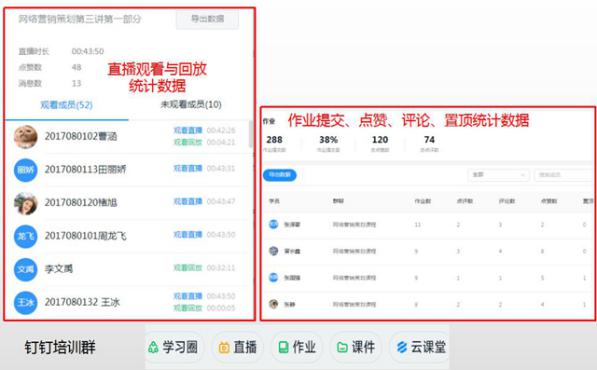This screenshot has width=597, height=370.
Task: Click the 王冰 avatar circle
Action: (26, 302)
